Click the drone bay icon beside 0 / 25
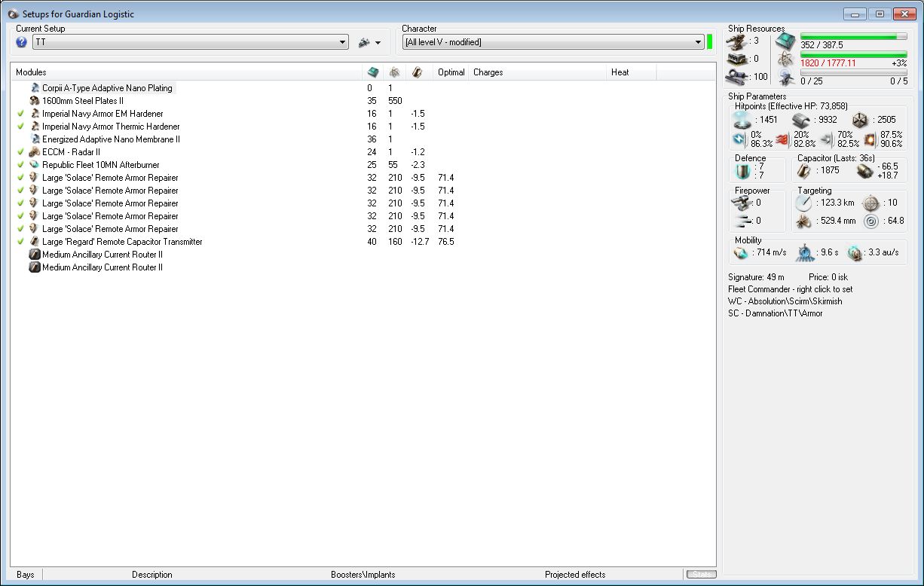The width and height of the screenshot is (924, 586). point(785,78)
